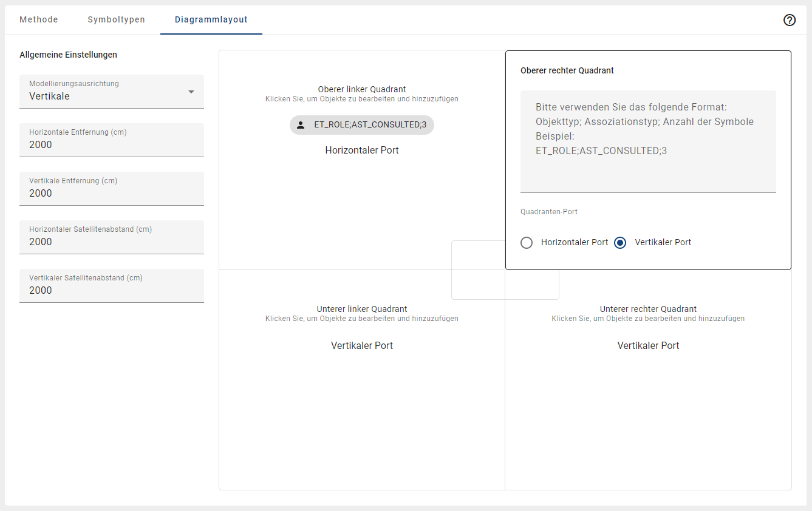Image resolution: width=812 pixels, height=511 pixels.
Task: Select the Horizontaler Satellitenabstand field
Action: 112,237
